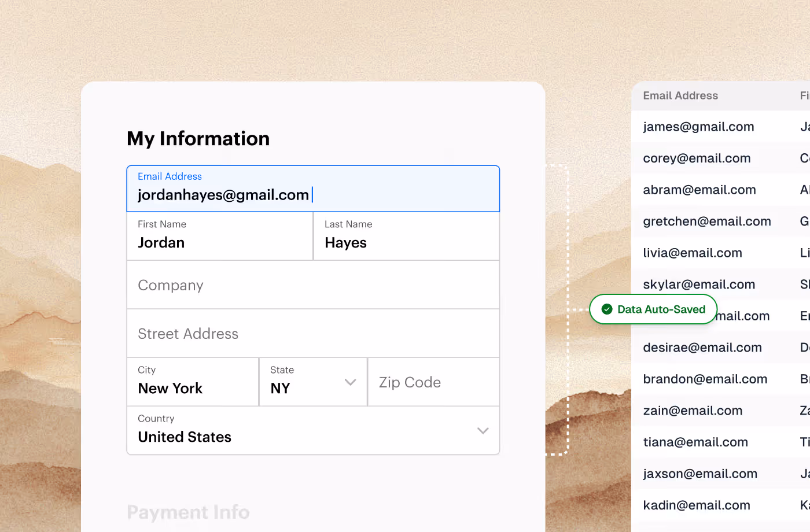Select the skylar@email.com table cell

click(x=699, y=285)
